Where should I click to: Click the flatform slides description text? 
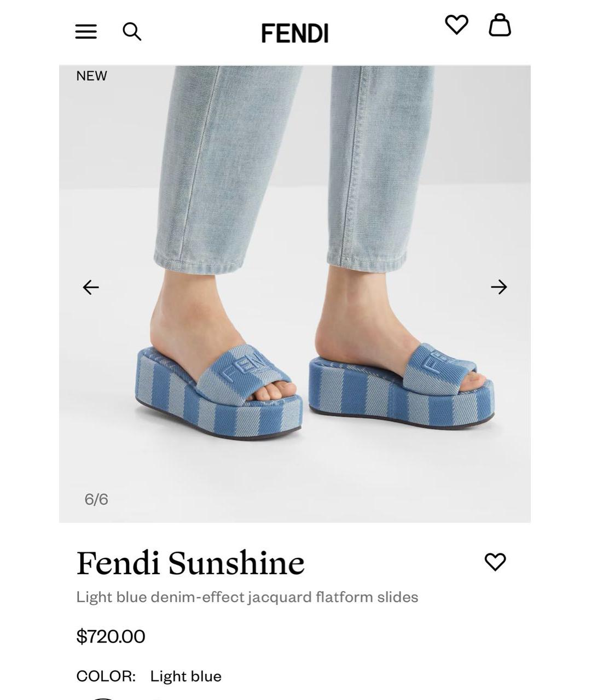tap(247, 597)
